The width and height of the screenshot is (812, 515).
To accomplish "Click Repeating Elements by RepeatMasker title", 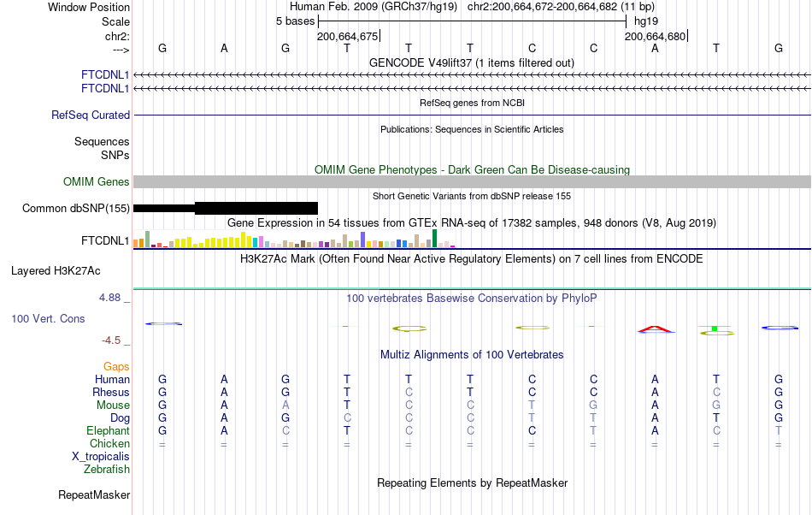I will [x=472, y=483].
